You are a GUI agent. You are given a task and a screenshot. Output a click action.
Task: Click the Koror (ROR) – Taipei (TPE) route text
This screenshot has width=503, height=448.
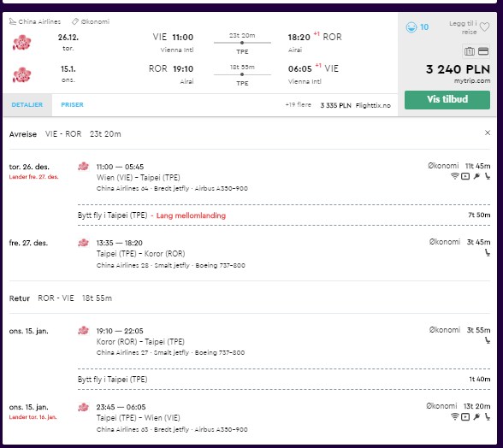point(140,341)
